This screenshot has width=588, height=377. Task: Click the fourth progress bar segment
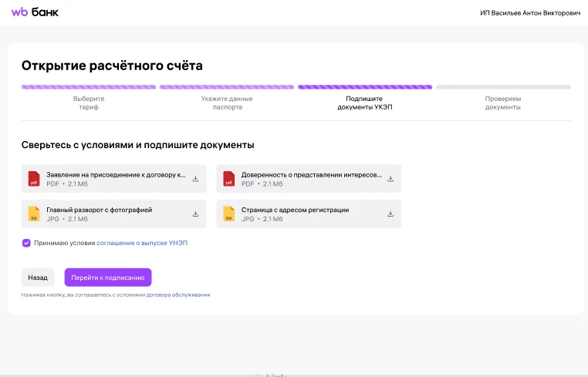pos(502,87)
